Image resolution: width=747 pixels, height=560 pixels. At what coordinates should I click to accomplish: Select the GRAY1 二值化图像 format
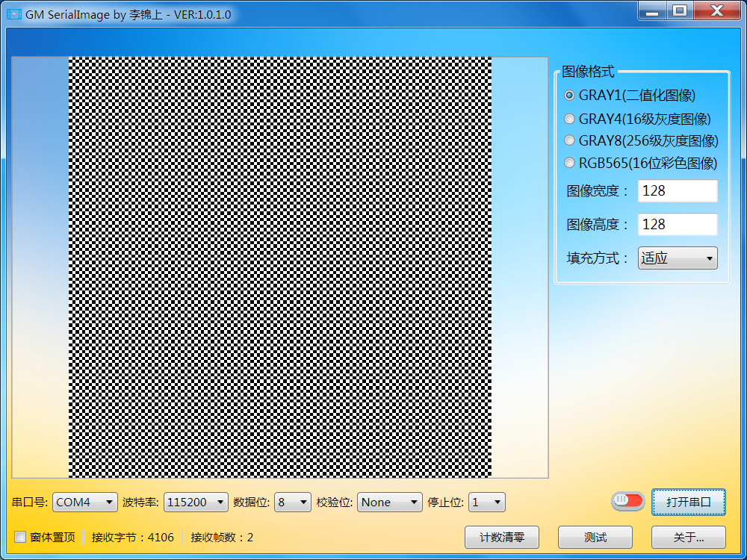569,96
